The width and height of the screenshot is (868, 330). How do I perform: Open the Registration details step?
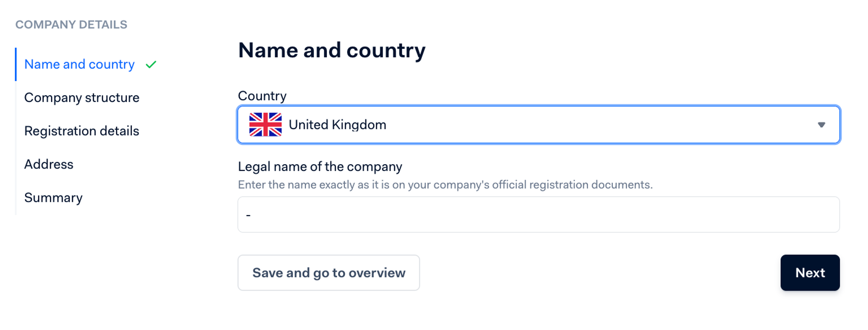pos(82,131)
